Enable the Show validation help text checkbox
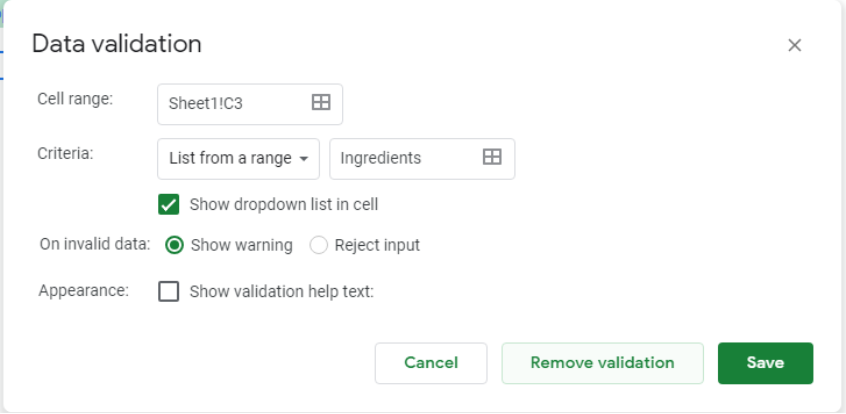 coord(168,291)
